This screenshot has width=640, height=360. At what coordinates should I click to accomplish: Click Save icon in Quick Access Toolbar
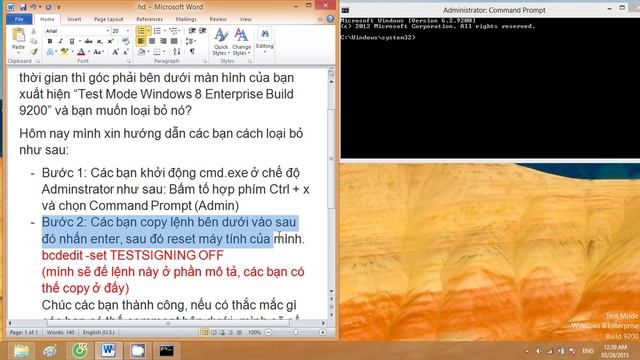[22, 7]
